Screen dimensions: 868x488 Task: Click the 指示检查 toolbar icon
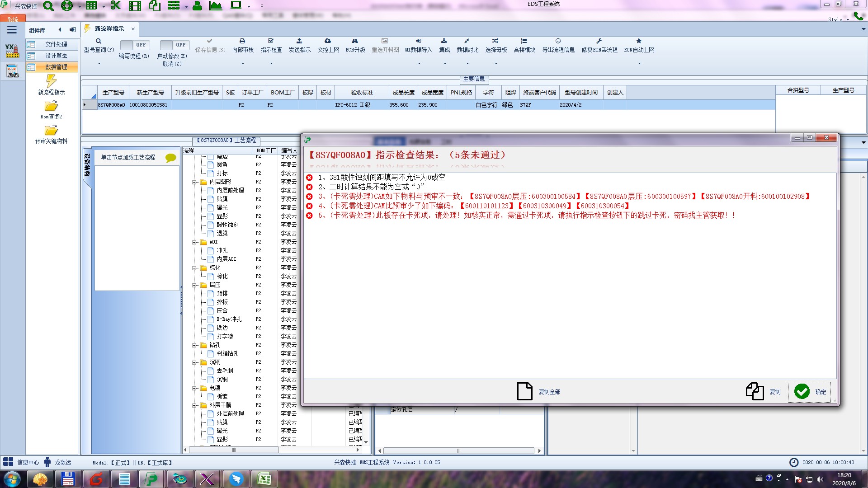pyautogui.click(x=271, y=41)
